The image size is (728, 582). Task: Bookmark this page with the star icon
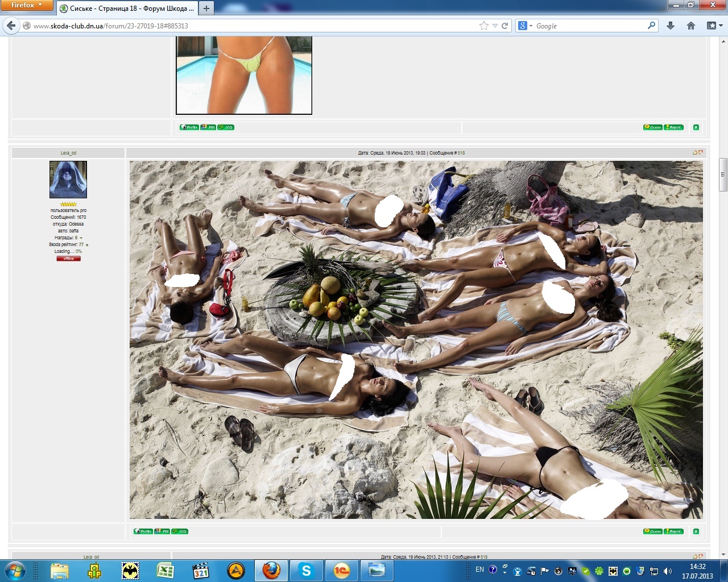click(x=484, y=26)
